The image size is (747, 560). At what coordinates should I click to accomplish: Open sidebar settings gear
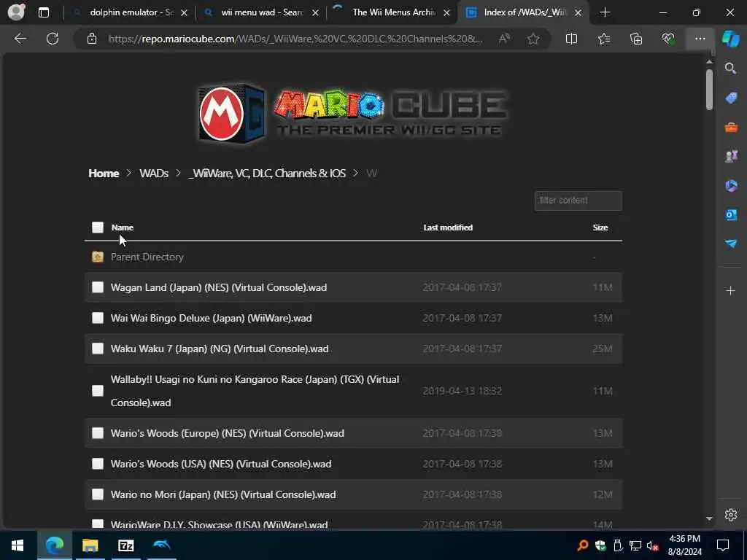pos(731,515)
